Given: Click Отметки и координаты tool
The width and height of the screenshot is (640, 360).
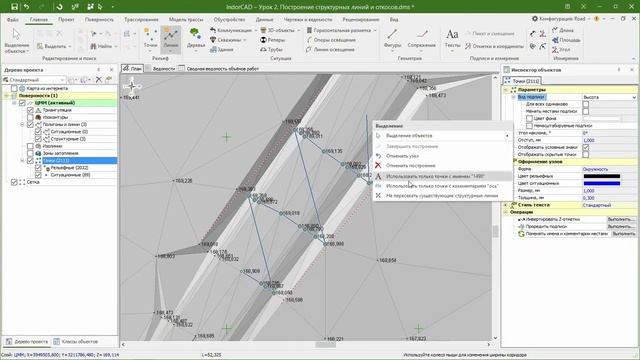Looking at the screenshot, I should (494, 46).
